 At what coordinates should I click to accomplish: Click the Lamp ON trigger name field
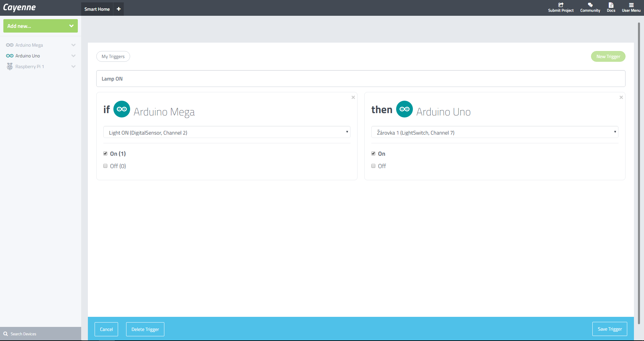(361, 79)
